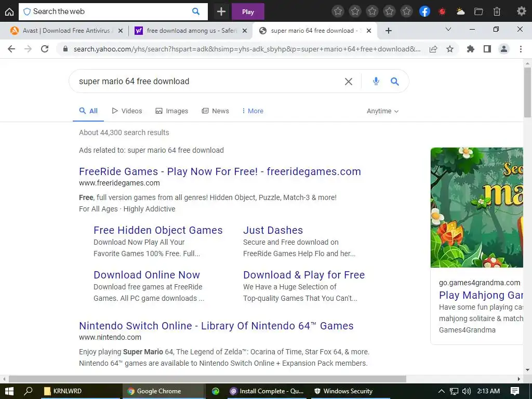The width and height of the screenshot is (532, 399).
Task: Expand the Anytime time filter dropdown
Action: click(x=382, y=111)
